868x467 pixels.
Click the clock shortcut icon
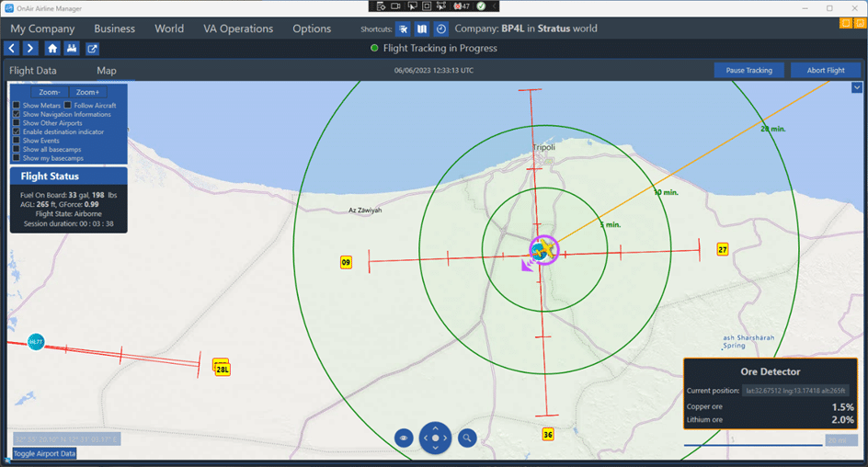[441, 29]
